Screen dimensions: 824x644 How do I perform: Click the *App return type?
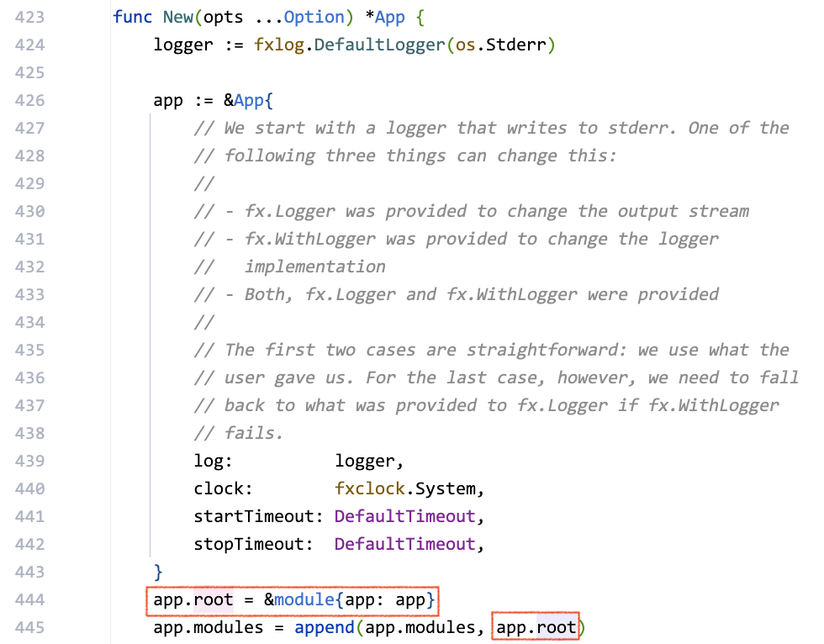pos(385,18)
